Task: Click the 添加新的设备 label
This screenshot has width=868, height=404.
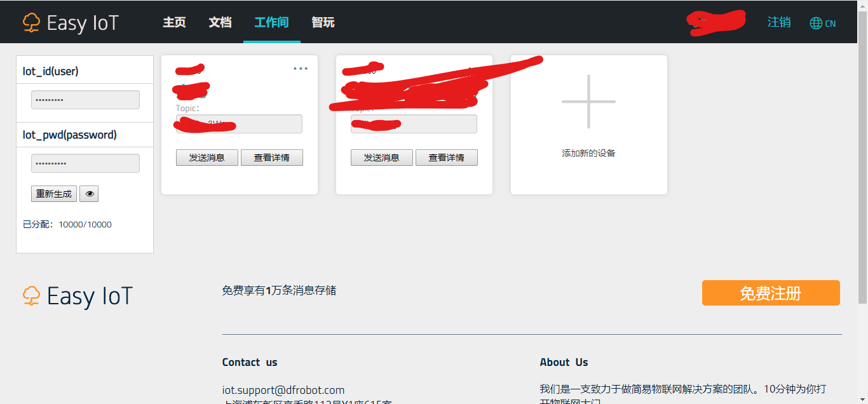Action: point(588,153)
